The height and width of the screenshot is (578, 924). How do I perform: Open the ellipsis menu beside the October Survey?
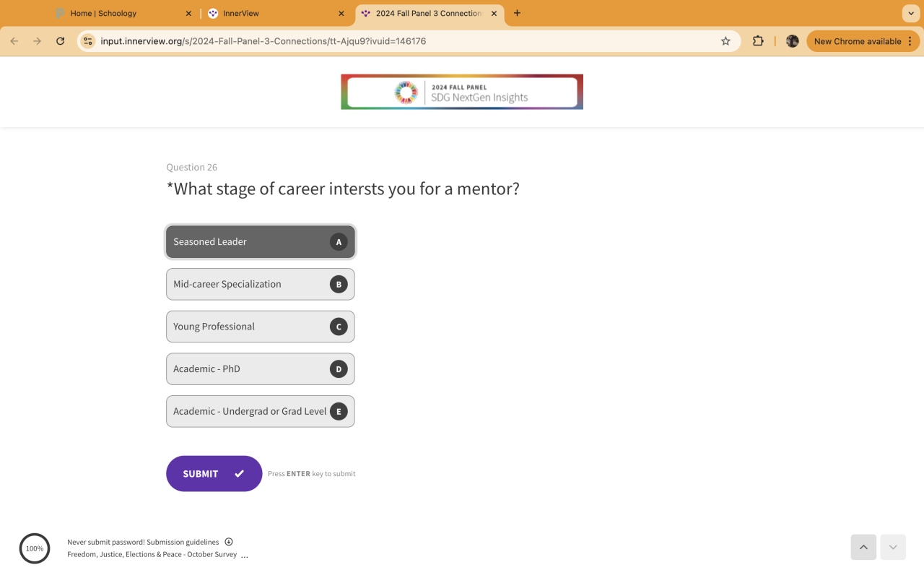pyautogui.click(x=245, y=556)
